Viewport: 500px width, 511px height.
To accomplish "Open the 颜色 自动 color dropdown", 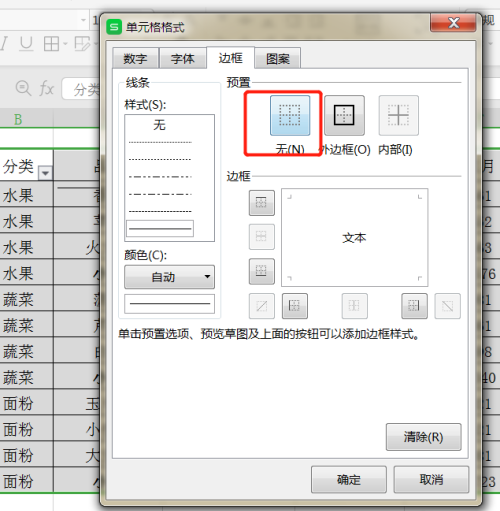I will tap(169, 277).
